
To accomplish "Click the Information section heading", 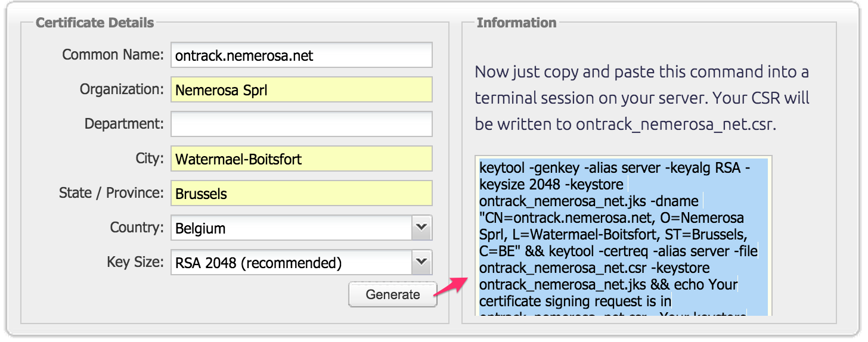I will [x=516, y=23].
